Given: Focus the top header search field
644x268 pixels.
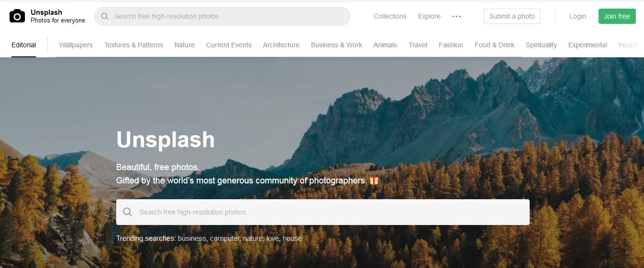Looking at the screenshot, I should (222, 16).
